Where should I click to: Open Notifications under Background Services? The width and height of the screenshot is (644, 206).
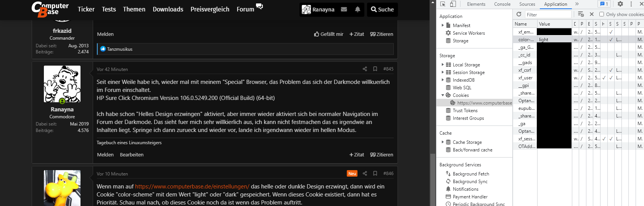[x=465, y=189]
